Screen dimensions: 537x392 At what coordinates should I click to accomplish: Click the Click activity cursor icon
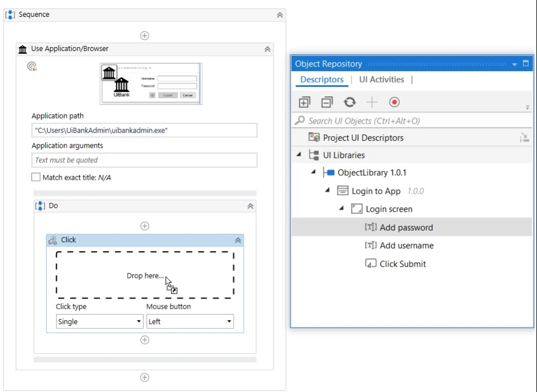click(x=52, y=240)
